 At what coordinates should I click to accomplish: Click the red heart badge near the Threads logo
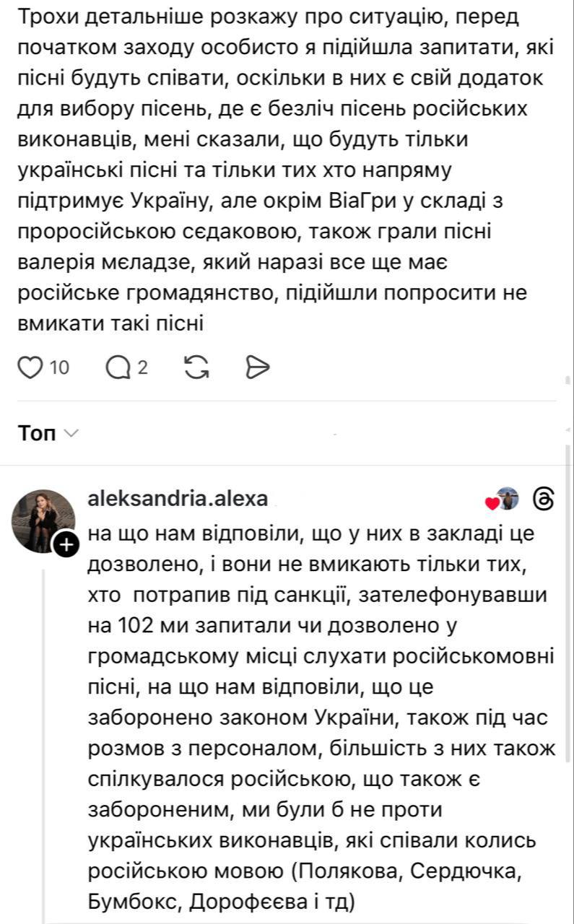coord(492,503)
